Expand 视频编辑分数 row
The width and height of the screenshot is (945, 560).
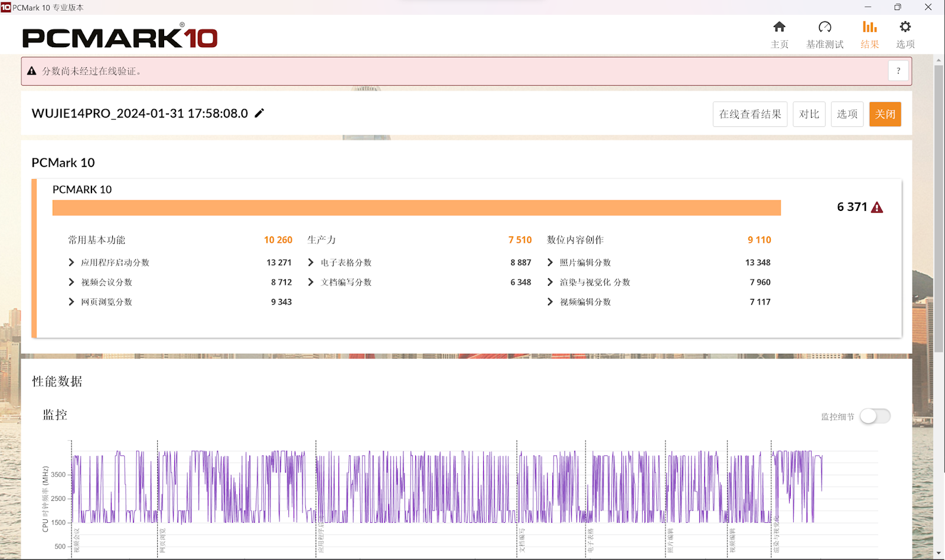tap(550, 302)
